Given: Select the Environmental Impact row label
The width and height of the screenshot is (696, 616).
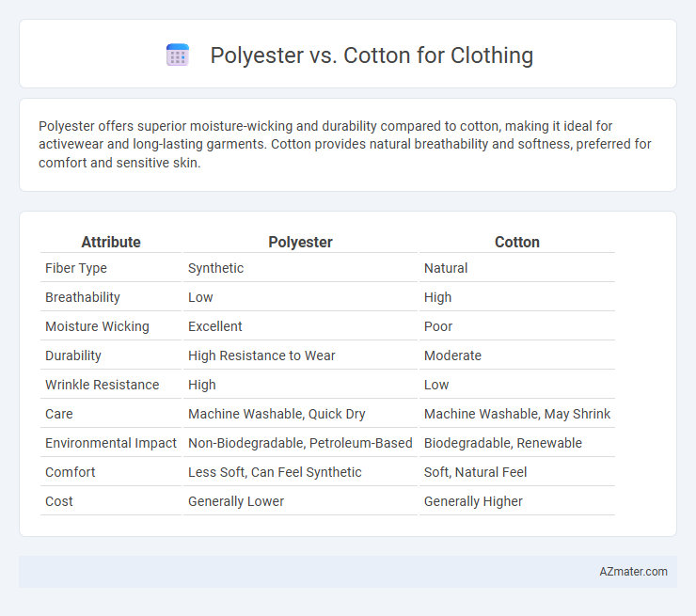Looking at the screenshot, I should pos(111,443).
